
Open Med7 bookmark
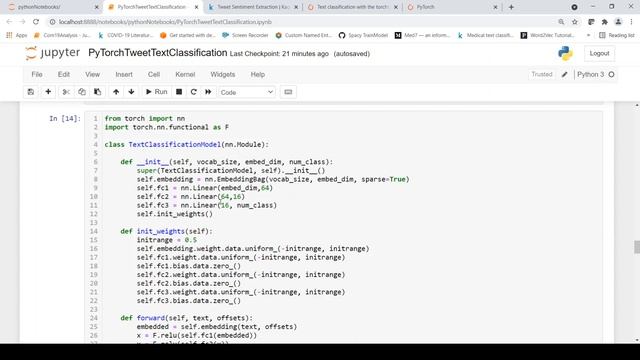click(423, 36)
